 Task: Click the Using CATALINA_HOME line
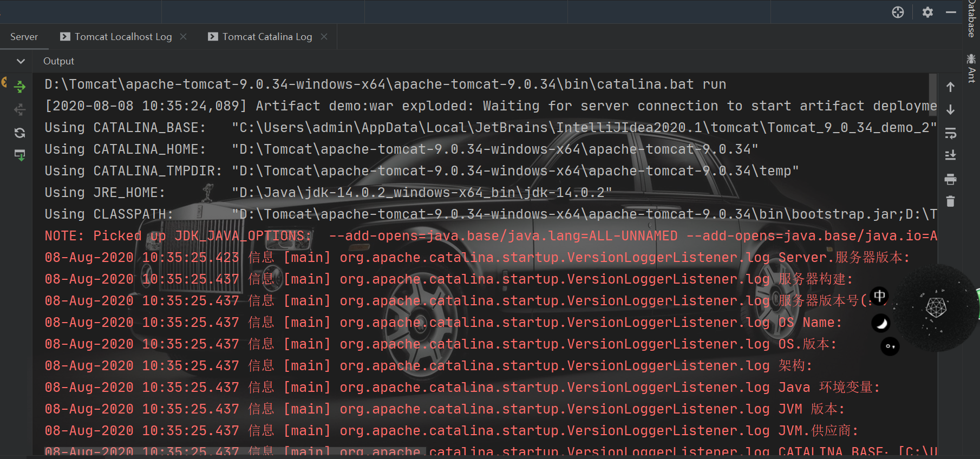(x=401, y=149)
